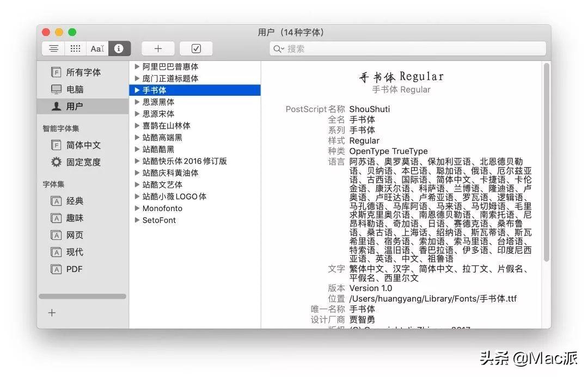The image size is (588, 377).
Task: Click the 手书体 Regular calligraphy preview
Action: (401, 77)
